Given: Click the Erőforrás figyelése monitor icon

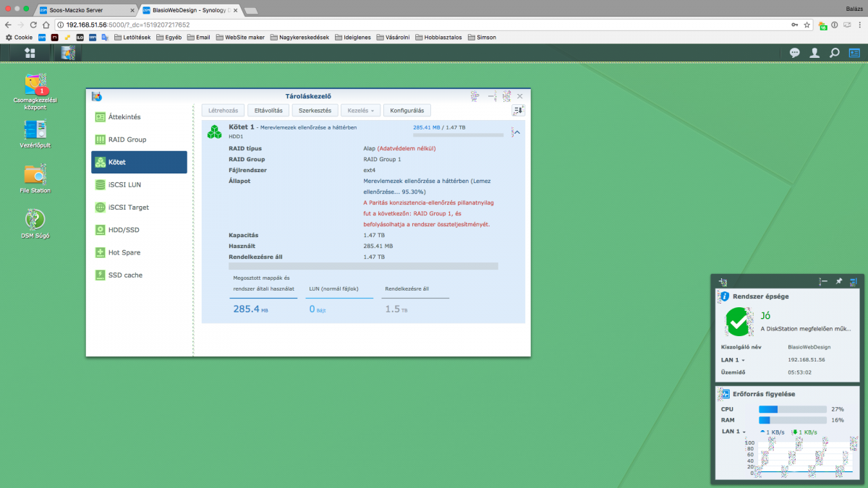Looking at the screenshot, I should tap(723, 394).
